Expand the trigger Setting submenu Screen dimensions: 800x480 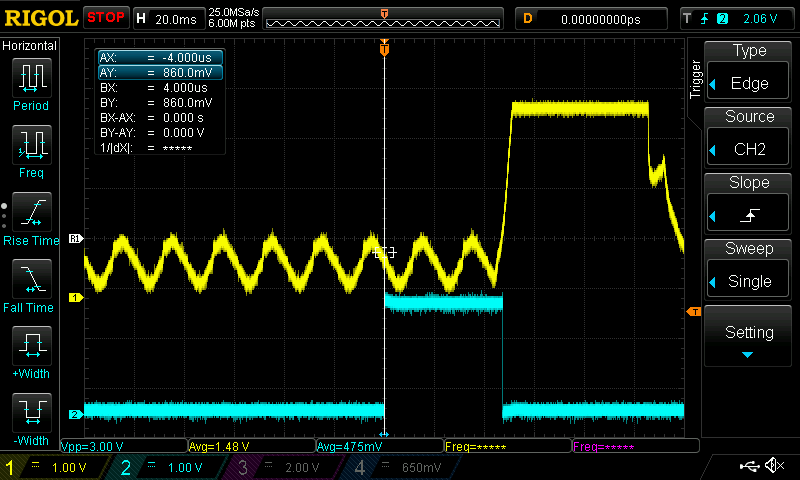(748, 337)
